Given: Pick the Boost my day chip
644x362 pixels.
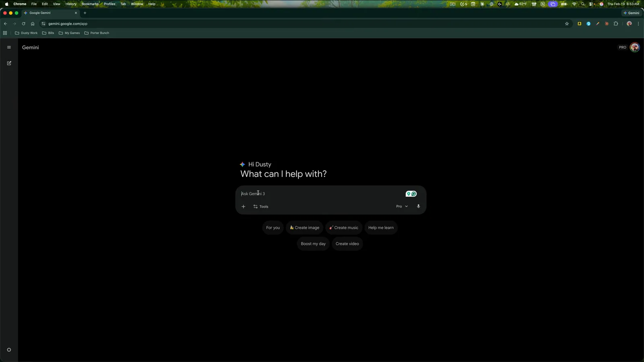Looking at the screenshot, I should [313, 244].
